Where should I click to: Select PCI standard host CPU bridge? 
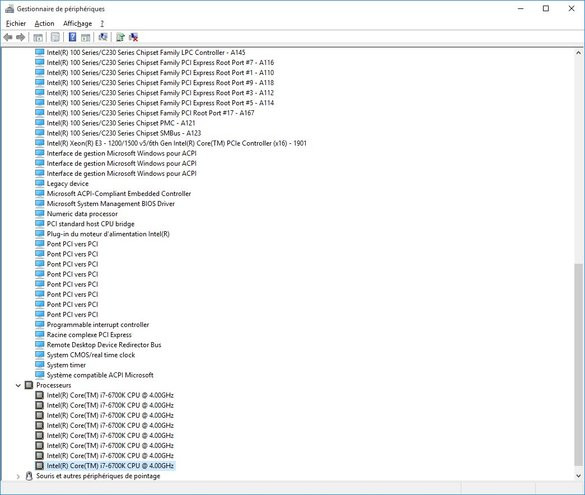point(91,224)
